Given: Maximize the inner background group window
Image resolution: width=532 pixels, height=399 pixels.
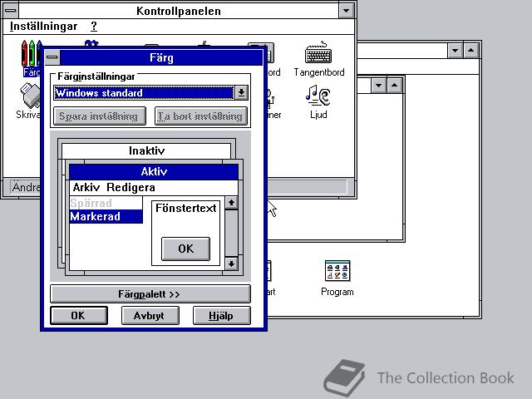Looking at the screenshot, I should [394, 85].
